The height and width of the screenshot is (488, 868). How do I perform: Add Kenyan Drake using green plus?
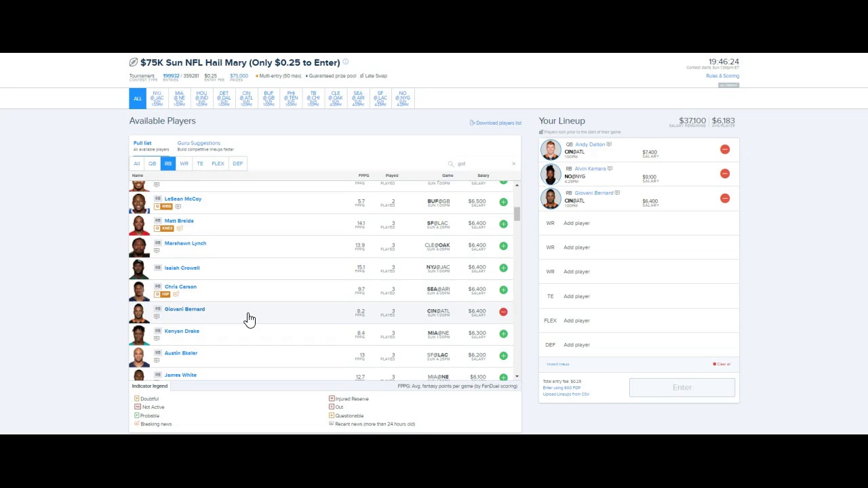pyautogui.click(x=503, y=333)
